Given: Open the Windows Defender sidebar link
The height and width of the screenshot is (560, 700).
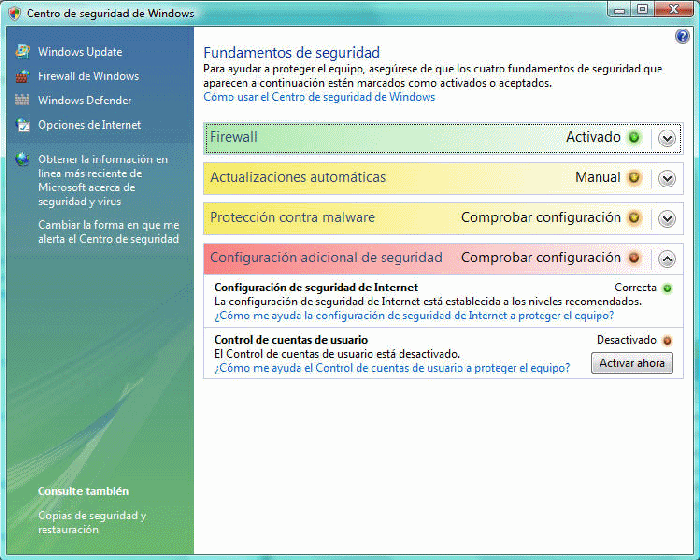Looking at the screenshot, I should click(84, 100).
